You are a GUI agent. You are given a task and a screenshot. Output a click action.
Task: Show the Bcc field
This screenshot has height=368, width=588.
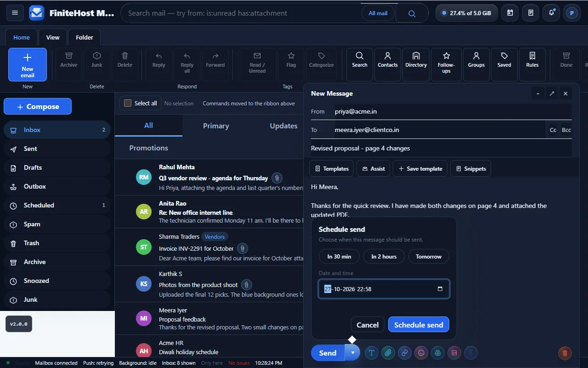[566, 130]
